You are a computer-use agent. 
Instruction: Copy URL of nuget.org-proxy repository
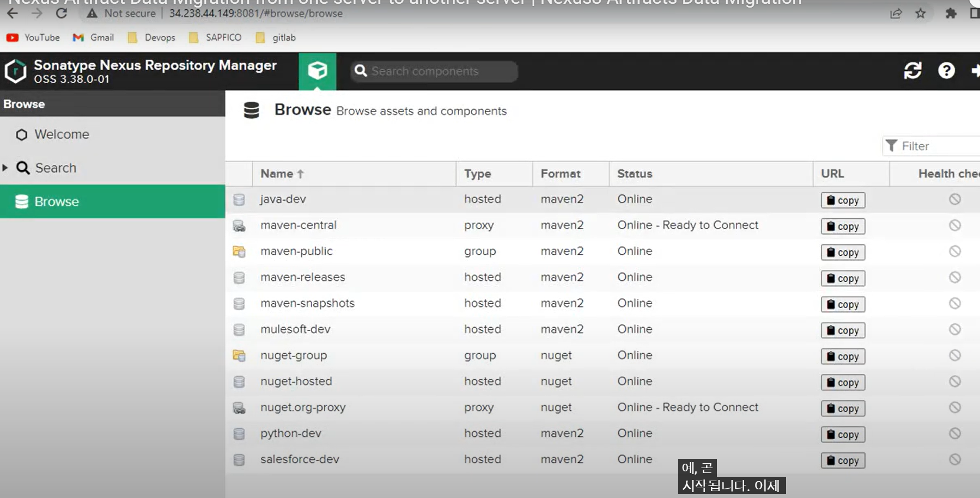[x=843, y=409]
